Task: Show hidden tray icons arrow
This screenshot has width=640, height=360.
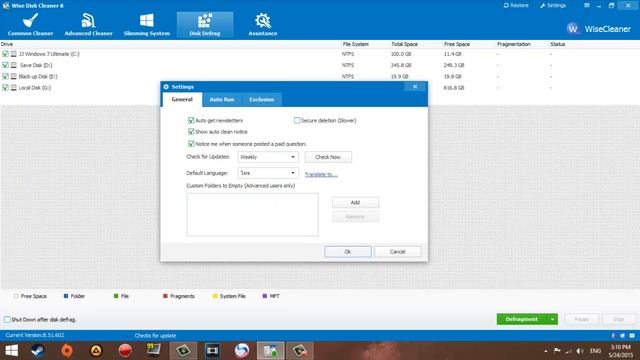Action: [546, 351]
